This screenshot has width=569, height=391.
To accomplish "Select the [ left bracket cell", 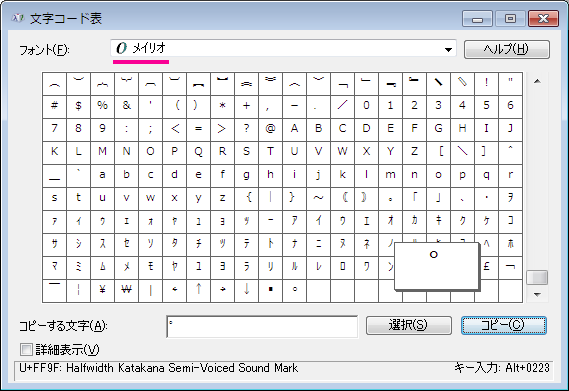I will 438,152.
